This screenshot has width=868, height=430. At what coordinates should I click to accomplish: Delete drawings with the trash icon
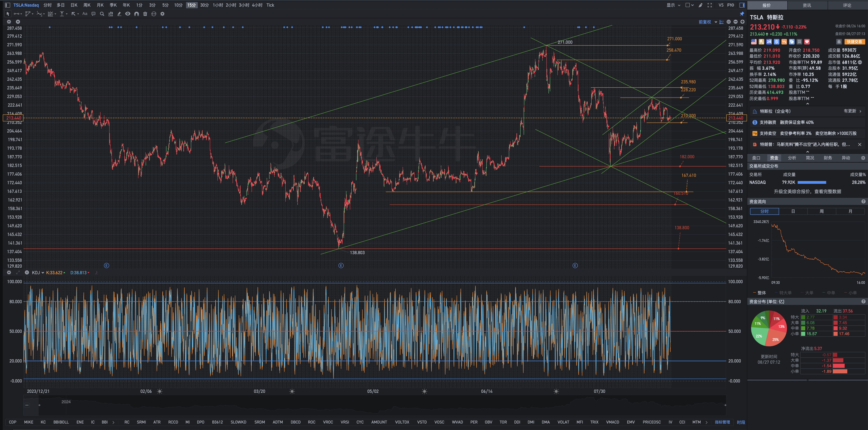pos(145,14)
